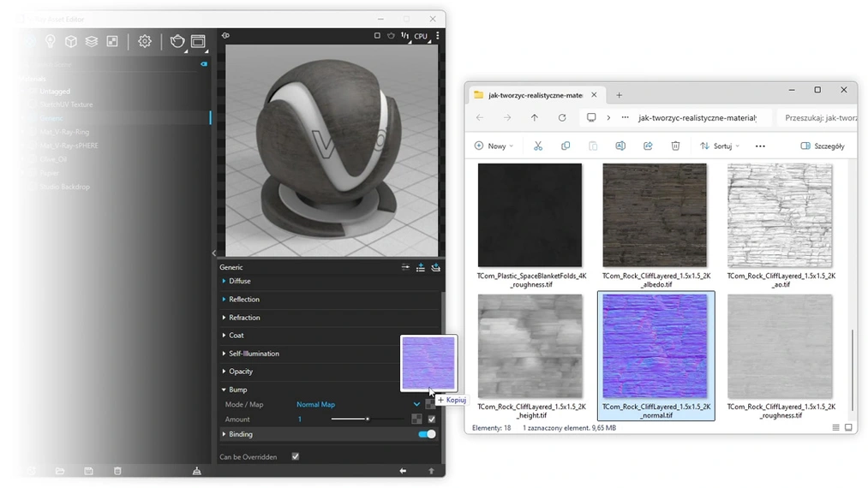Viewport: 868px width, 488px height.
Task: Expand the Diffuse section
Action: point(240,281)
